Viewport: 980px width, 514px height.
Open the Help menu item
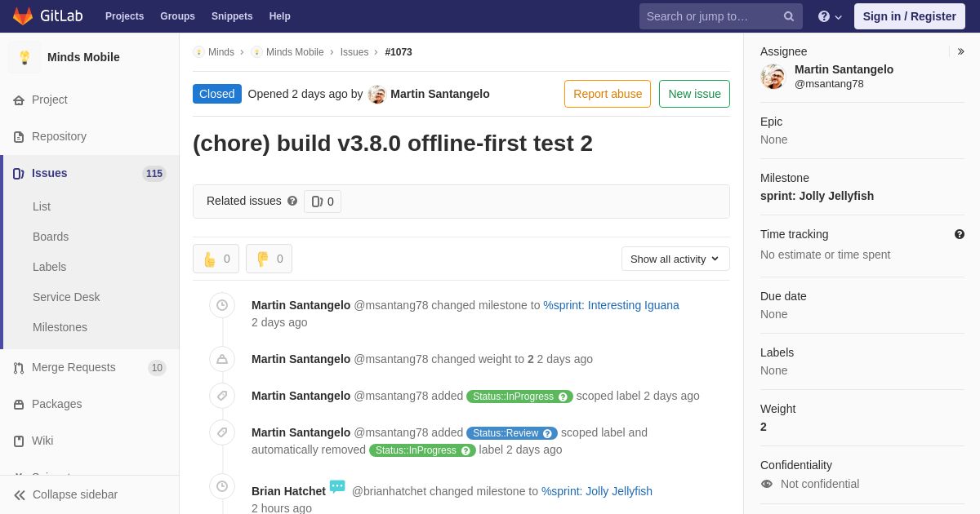(x=280, y=16)
